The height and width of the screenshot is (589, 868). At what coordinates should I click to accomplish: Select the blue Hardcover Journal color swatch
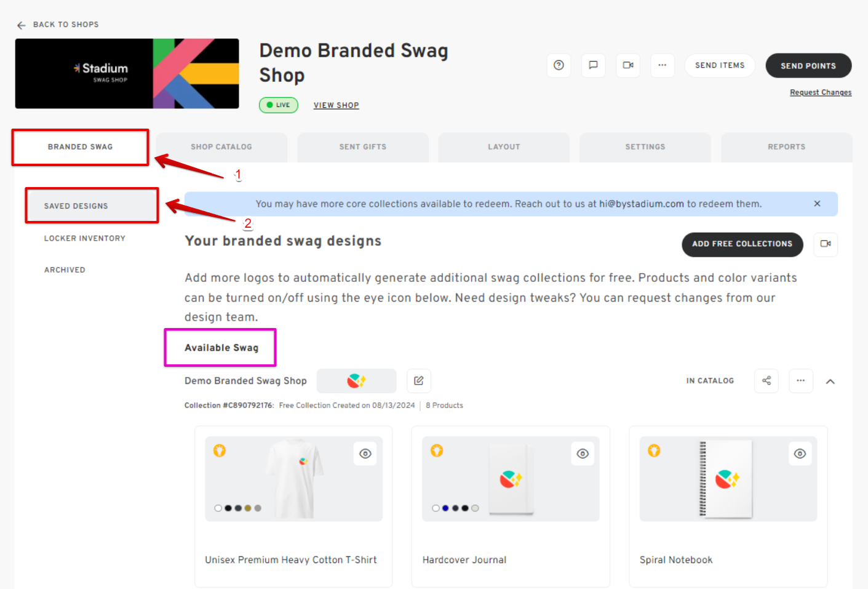[x=445, y=508]
